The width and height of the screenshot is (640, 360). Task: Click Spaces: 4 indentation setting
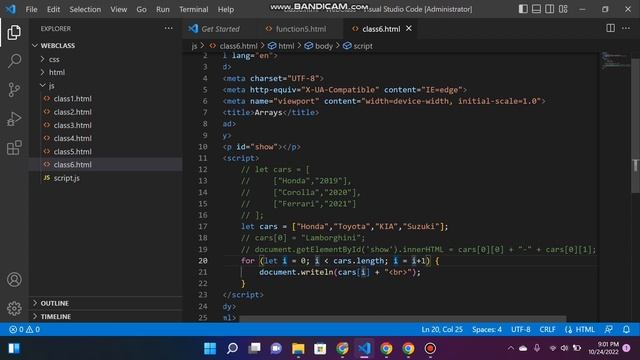tap(487, 329)
